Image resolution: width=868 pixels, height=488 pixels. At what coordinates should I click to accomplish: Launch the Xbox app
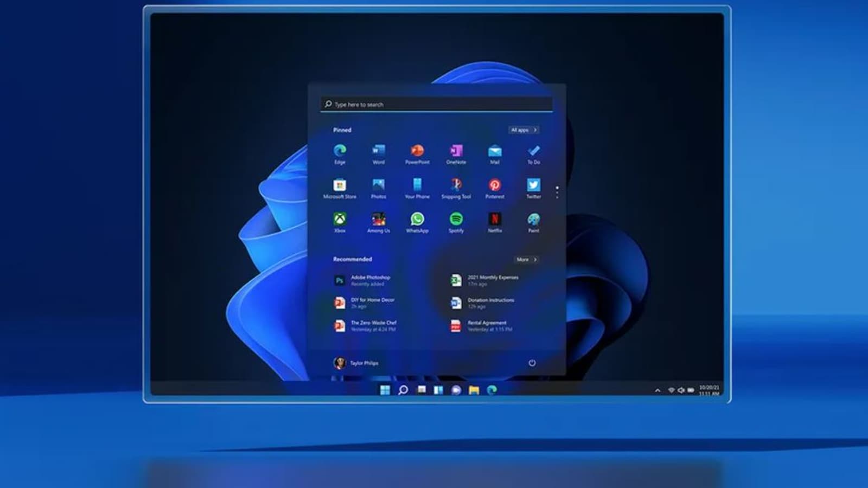point(340,223)
